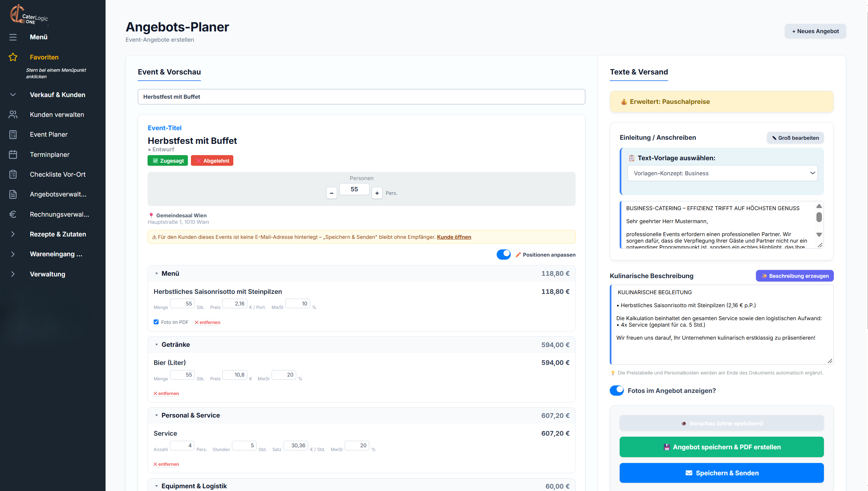The width and height of the screenshot is (868, 491).
Task: Open Kunden verwalten in sidebar
Action: click(x=57, y=114)
